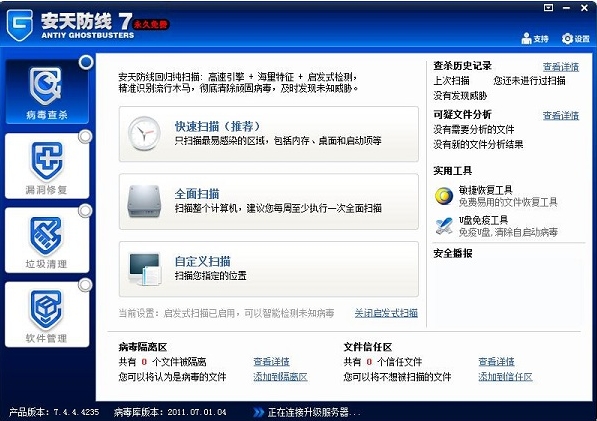Open 查看详情 link for 查杀历史记录
The width and height of the screenshot is (597, 421).
pos(561,67)
